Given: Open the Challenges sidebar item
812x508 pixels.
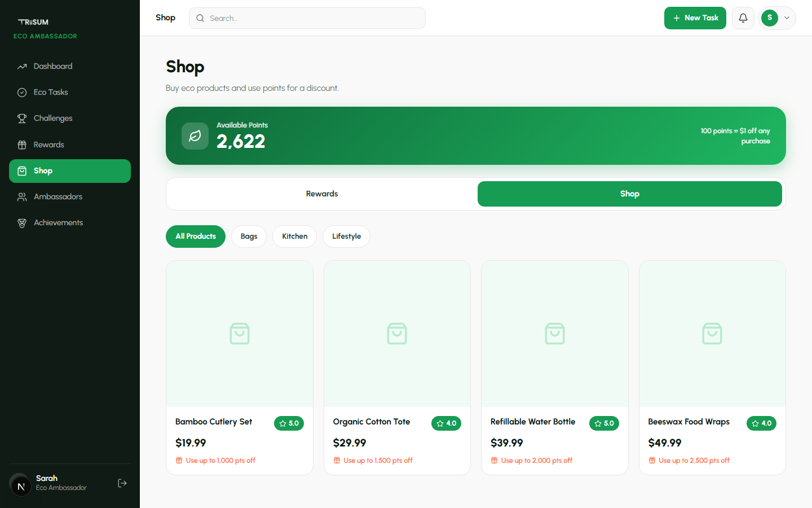Looking at the screenshot, I should point(70,119).
